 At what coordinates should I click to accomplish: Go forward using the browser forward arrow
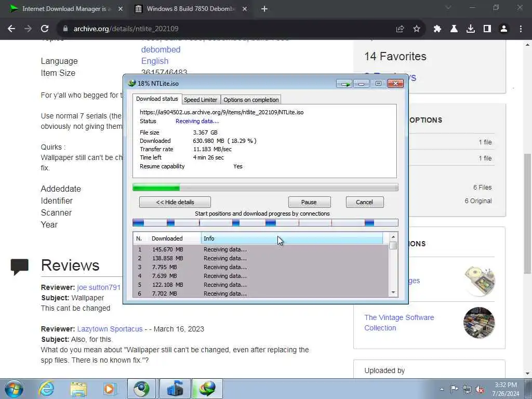point(28,29)
